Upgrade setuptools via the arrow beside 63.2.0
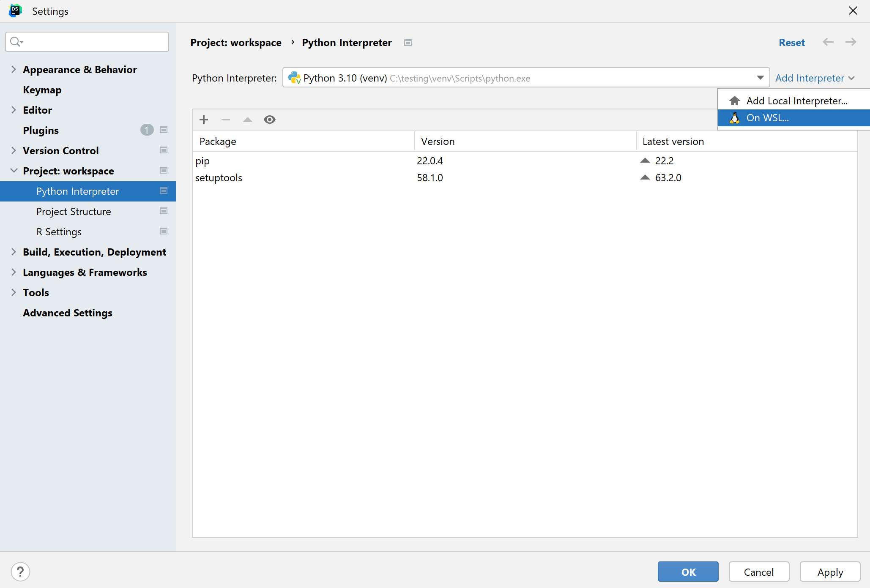870x588 pixels. [x=645, y=177]
